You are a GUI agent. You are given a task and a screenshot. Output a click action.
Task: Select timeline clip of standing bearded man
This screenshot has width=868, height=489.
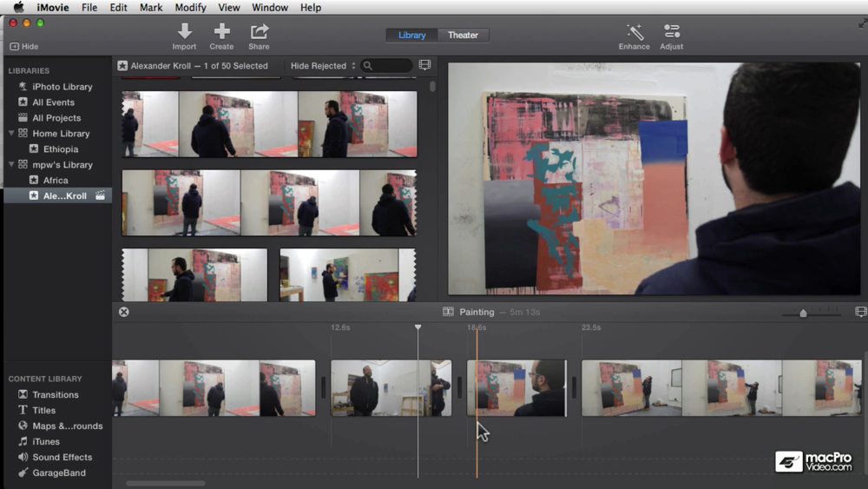click(x=391, y=387)
